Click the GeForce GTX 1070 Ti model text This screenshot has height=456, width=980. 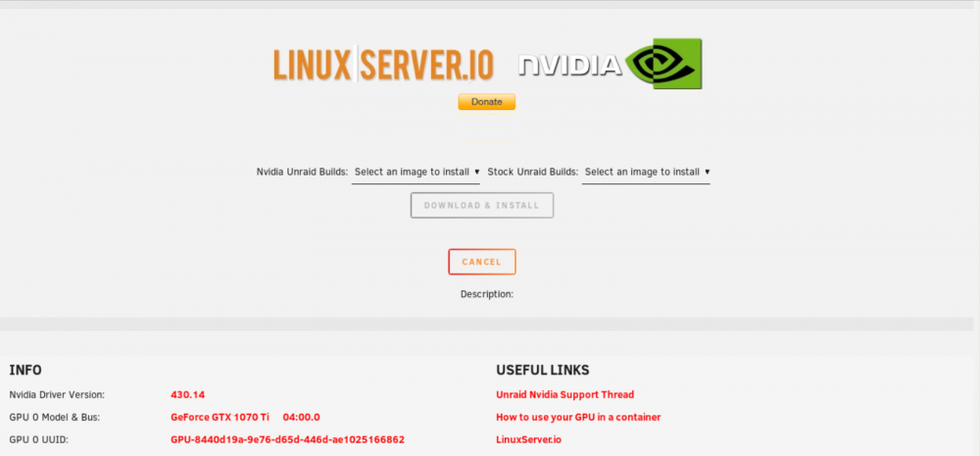pos(220,417)
